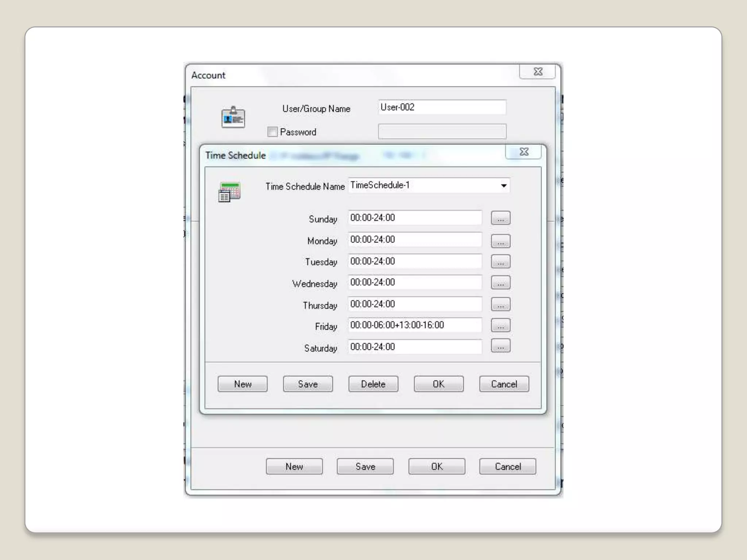Open Sunday time range browse button

click(500, 218)
